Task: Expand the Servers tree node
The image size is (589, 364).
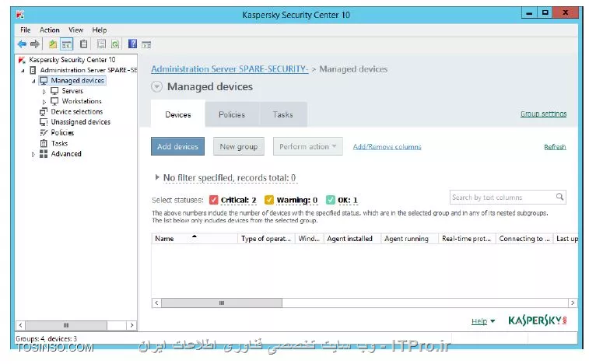Action: coord(44,92)
